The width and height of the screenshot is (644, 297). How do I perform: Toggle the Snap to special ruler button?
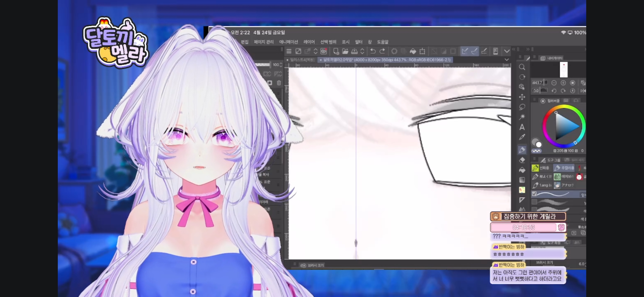pyautogui.click(x=474, y=51)
